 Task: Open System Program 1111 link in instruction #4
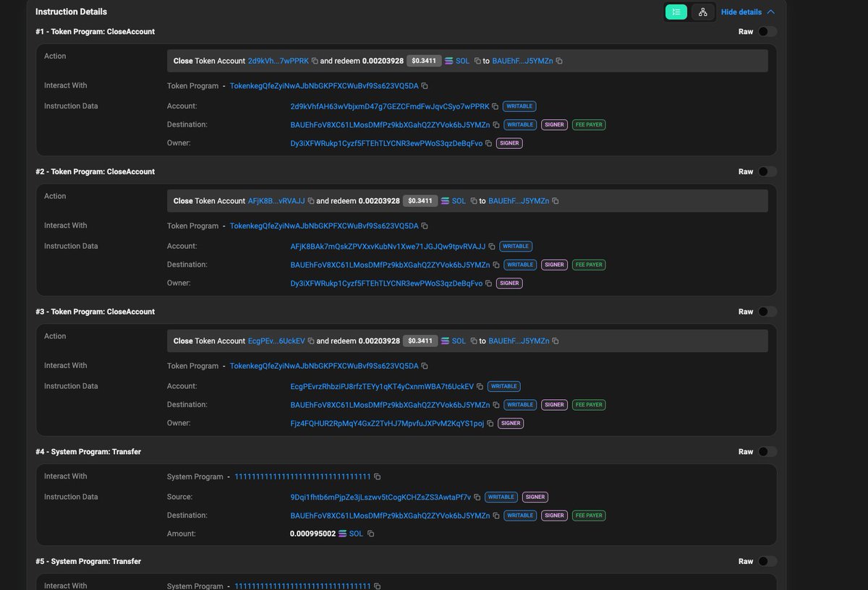pos(303,477)
